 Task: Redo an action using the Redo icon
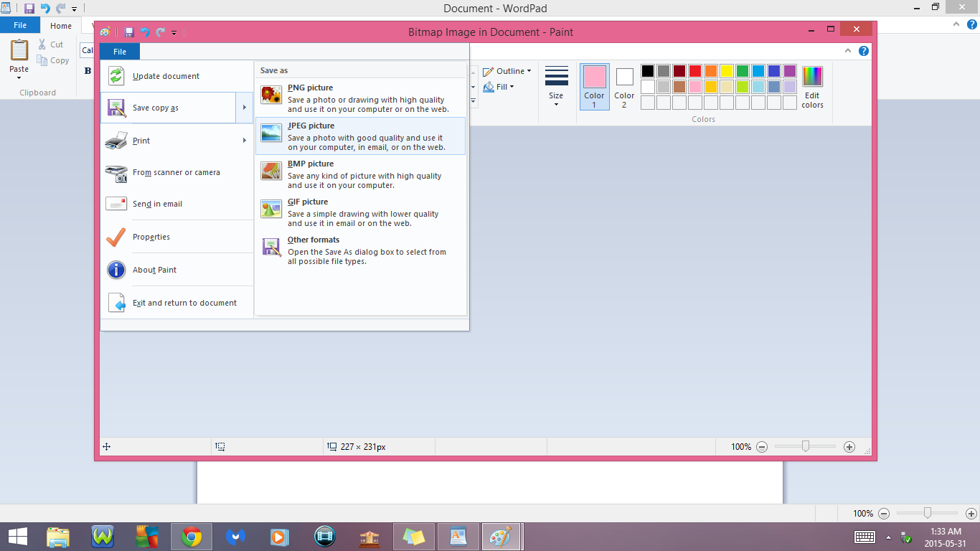(x=159, y=32)
